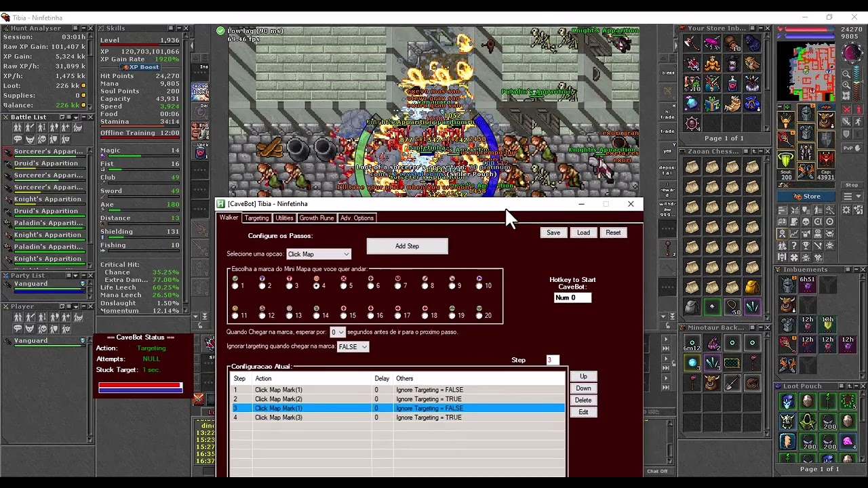Select mini-map mark radio 2
The image size is (868, 488).
tap(262, 286)
